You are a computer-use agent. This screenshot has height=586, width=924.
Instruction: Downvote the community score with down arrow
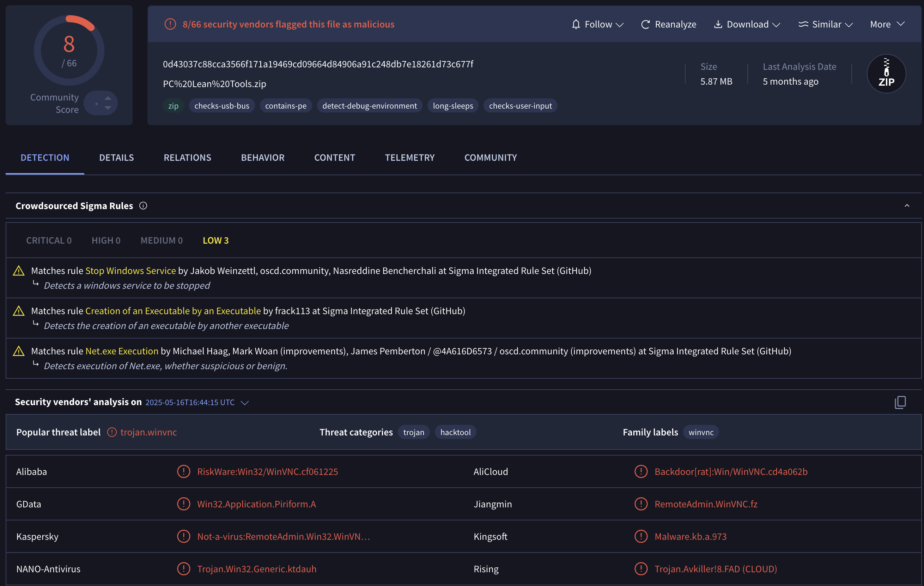pyautogui.click(x=108, y=108)
